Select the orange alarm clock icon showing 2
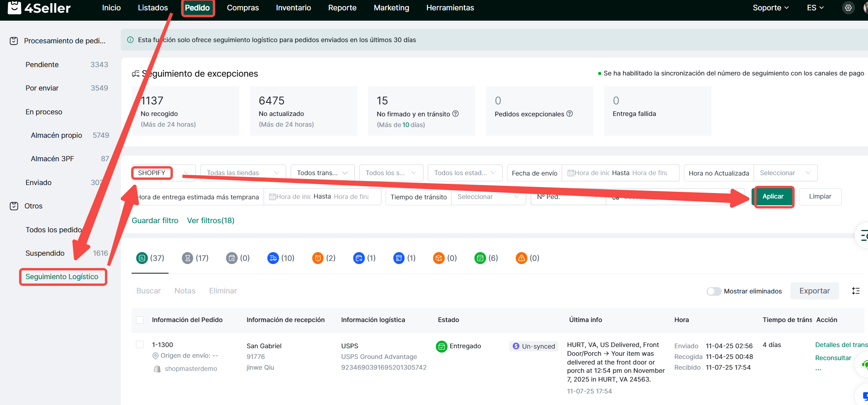The image size is (868, 405). 318,258
